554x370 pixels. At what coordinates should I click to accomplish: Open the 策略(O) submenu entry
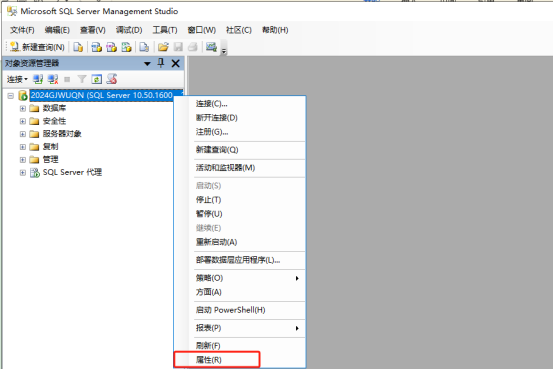tap(209, 278)
